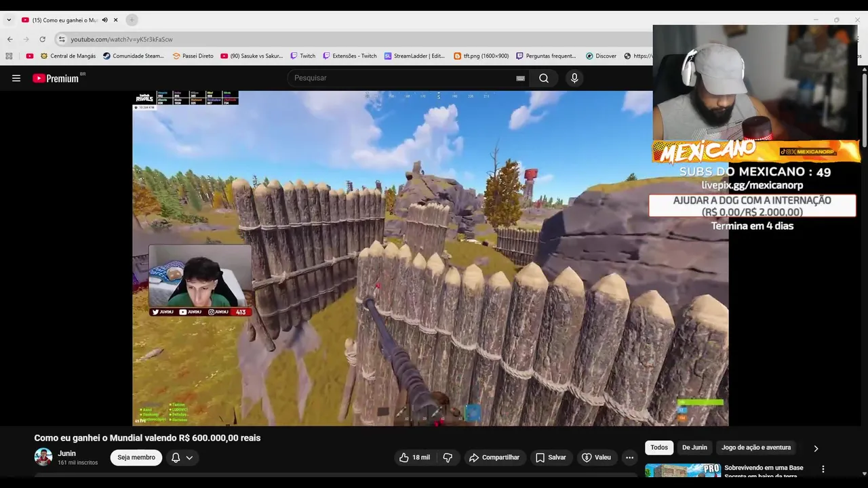Image resolution: width=868 pixels, height=488 pixels.
Task: Click the main video player
Action: click(431, 258)
